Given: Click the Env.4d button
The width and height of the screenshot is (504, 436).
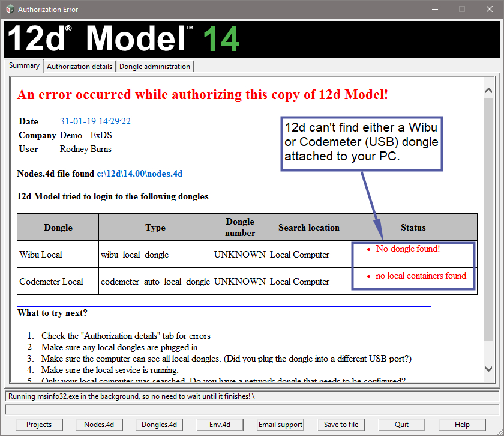Looking at the screenshot, I should click(x=220, y=425).
